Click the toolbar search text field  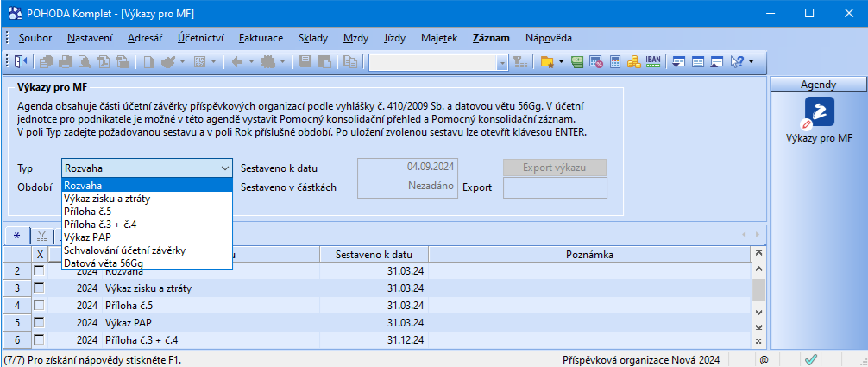433,63
